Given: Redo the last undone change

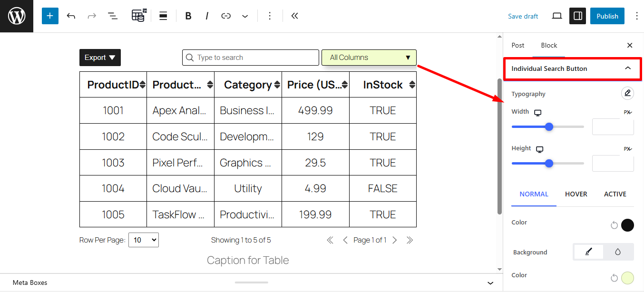Looking at the screenshot, I should tap(92, 16).
